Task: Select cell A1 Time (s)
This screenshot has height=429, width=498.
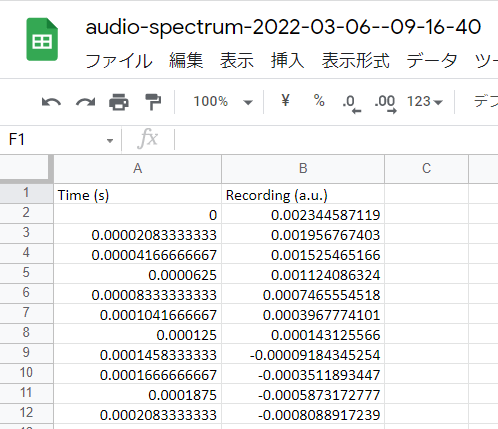Action: pyautogui.click(x=137, y=194)
